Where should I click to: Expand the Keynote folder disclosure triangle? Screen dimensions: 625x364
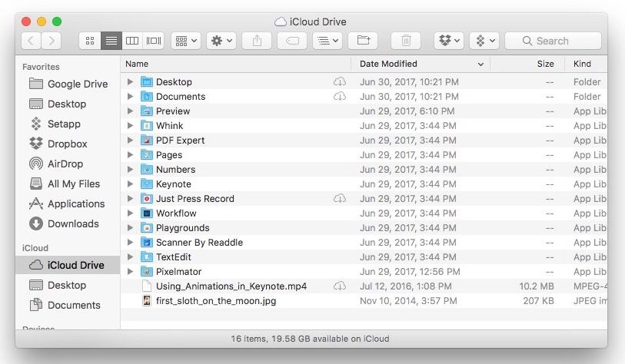pyautogui.click(x=130, y=184)
